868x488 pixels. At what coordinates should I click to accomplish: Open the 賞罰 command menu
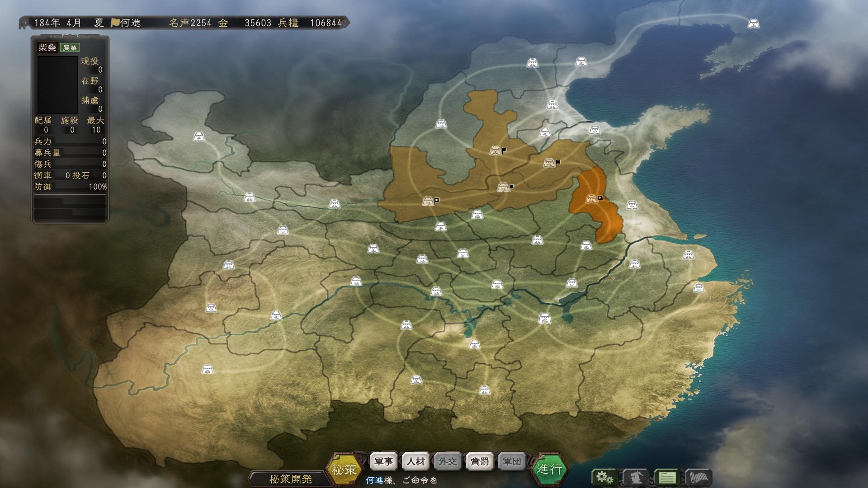(480, 462)
